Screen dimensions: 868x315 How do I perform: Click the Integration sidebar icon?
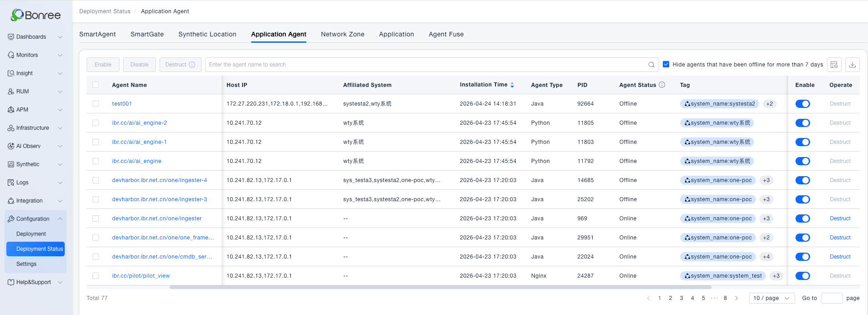pyautogui.click(x=11, y=201)
